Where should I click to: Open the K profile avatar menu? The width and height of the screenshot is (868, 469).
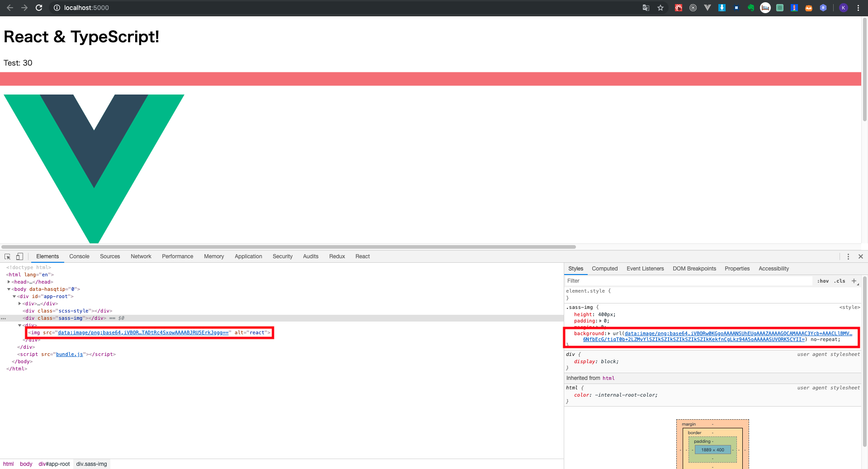[843, 8]
